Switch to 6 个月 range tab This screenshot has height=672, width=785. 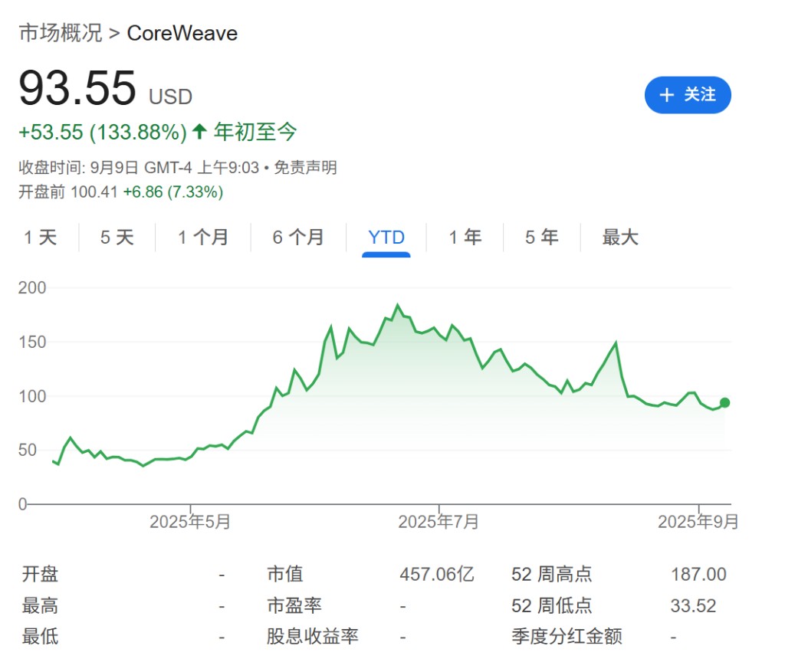pyautogui.click(x=298, y=238)
